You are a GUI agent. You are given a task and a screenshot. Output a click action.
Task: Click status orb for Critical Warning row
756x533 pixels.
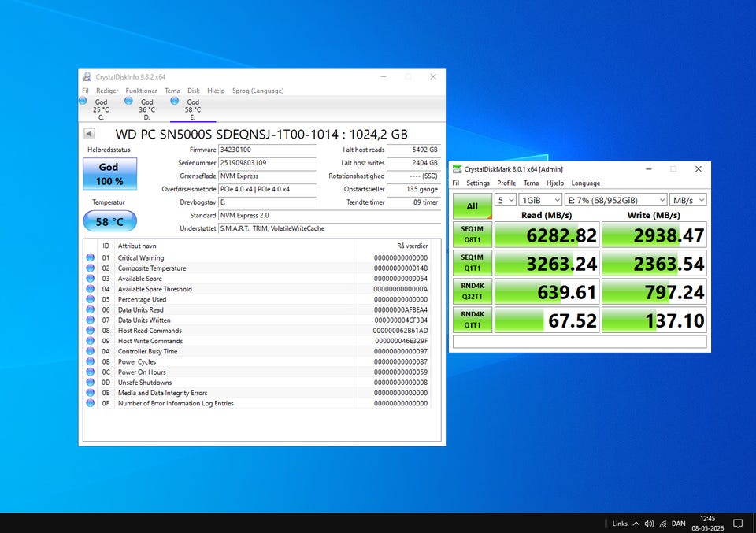(90, 257)
